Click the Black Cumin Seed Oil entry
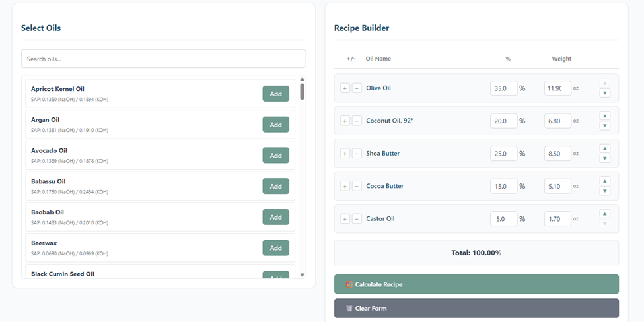Screen dimensions: 644x322 (x=161, y=272)
